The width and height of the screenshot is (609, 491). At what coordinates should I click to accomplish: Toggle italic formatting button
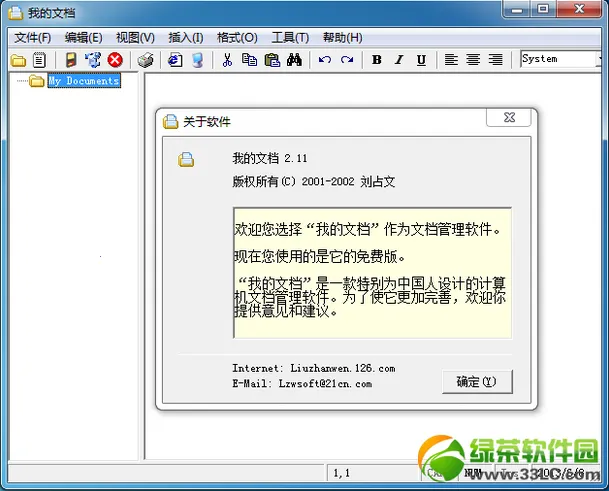coord(399,60)
